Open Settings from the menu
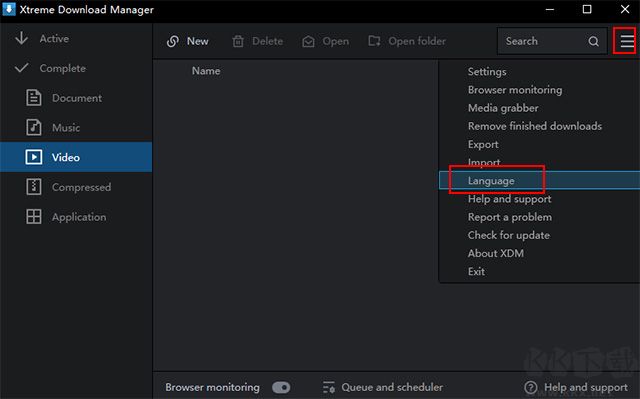The width and height of the screenshot is (640, 399). [x=487, y=72]
